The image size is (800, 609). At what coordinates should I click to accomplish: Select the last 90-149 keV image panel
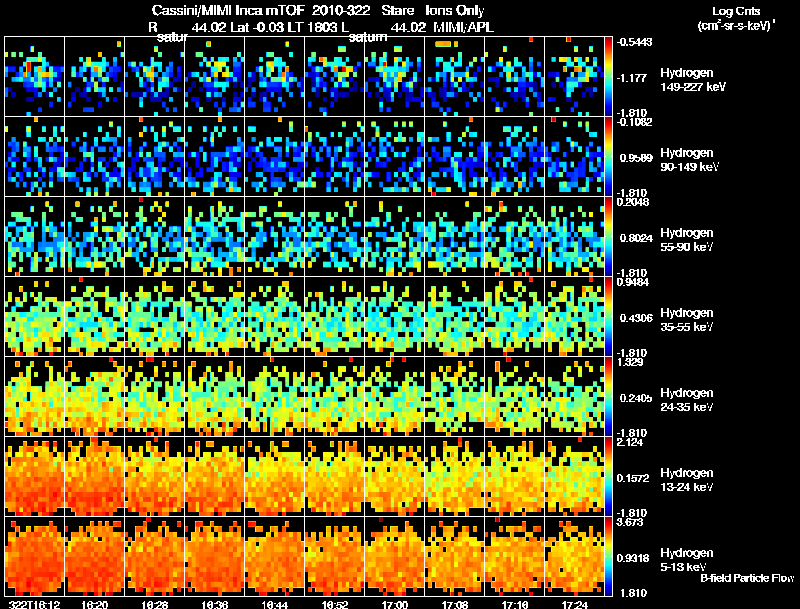tap(574, 156)
